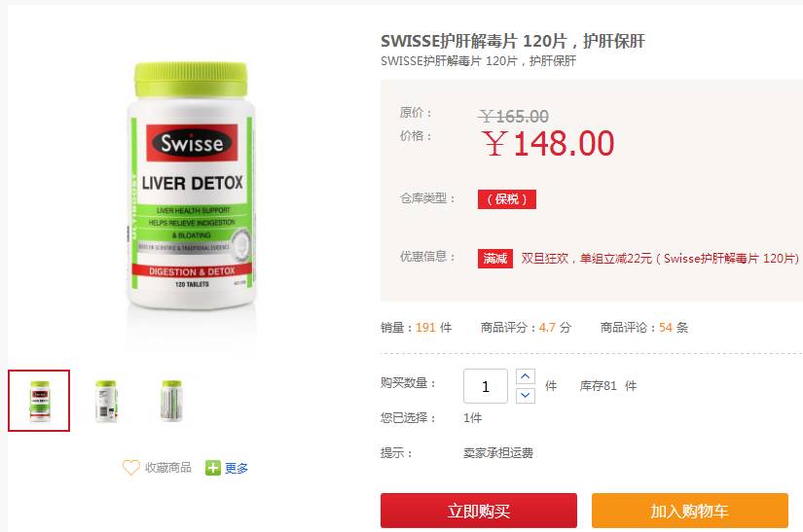
Task: Click the 191 件 sales count
Action: (x=433, y=328)
